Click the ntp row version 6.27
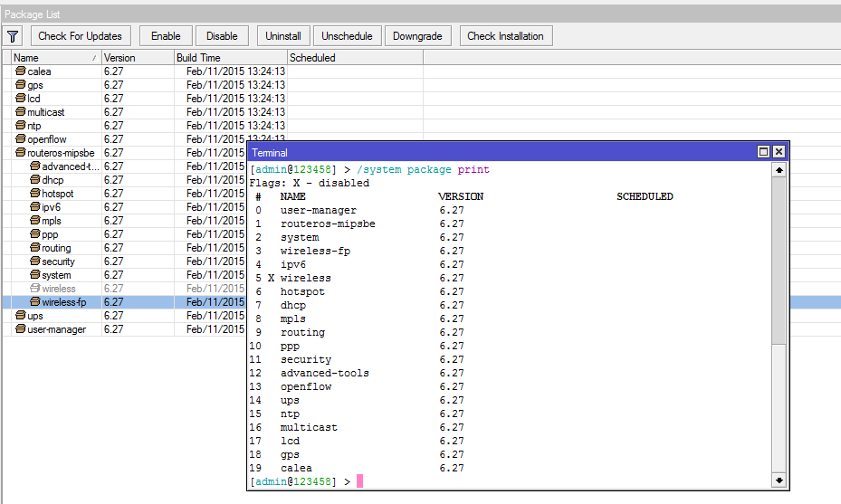This screenshot has width=841, height=504. (114, 126)
